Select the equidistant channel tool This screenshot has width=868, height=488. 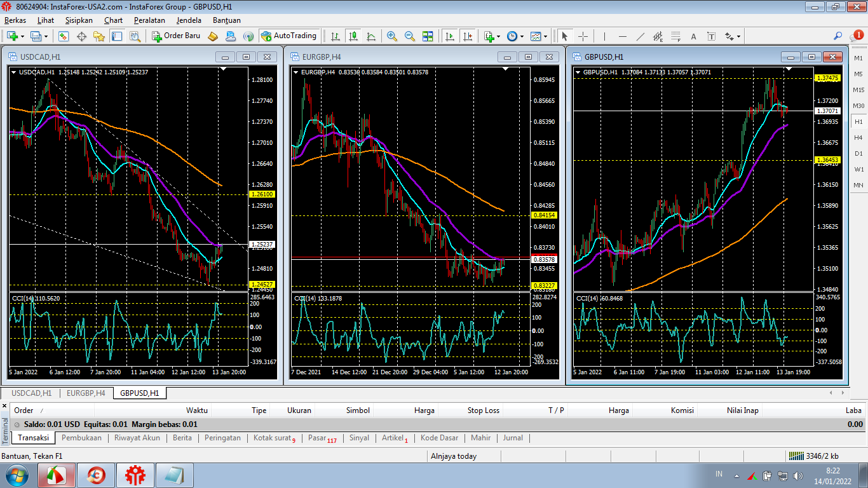click(658, 36)
